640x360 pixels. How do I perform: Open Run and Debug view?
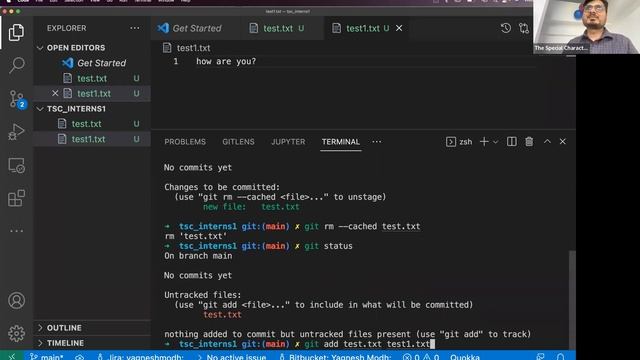pos(16,132)
